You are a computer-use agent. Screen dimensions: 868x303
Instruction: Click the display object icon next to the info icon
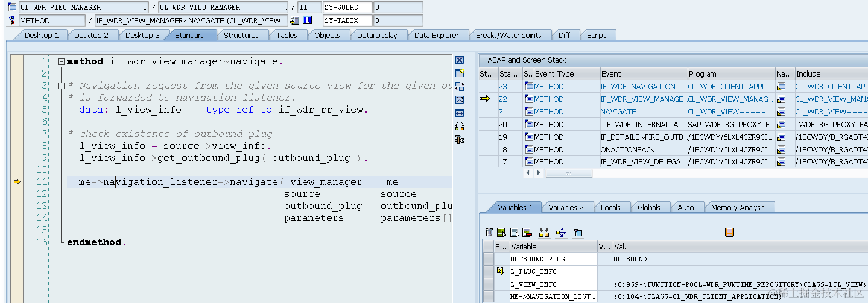(x=294, y=20)
